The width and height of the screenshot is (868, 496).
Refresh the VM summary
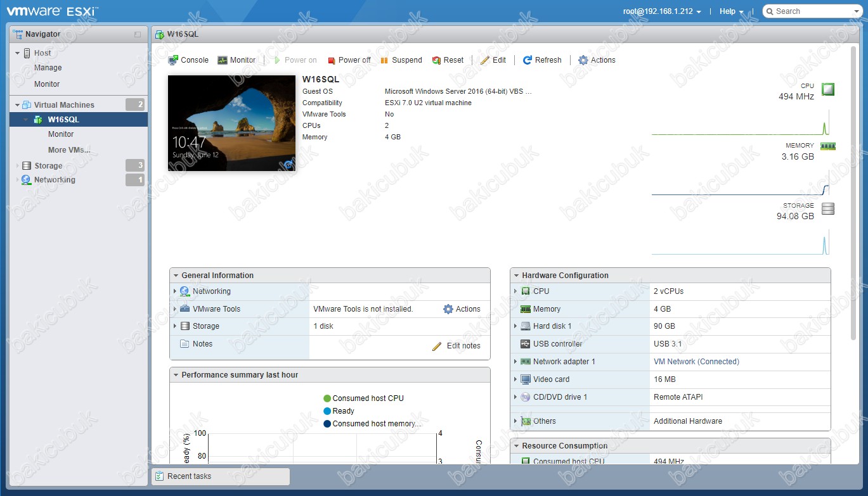pos(542,60)
